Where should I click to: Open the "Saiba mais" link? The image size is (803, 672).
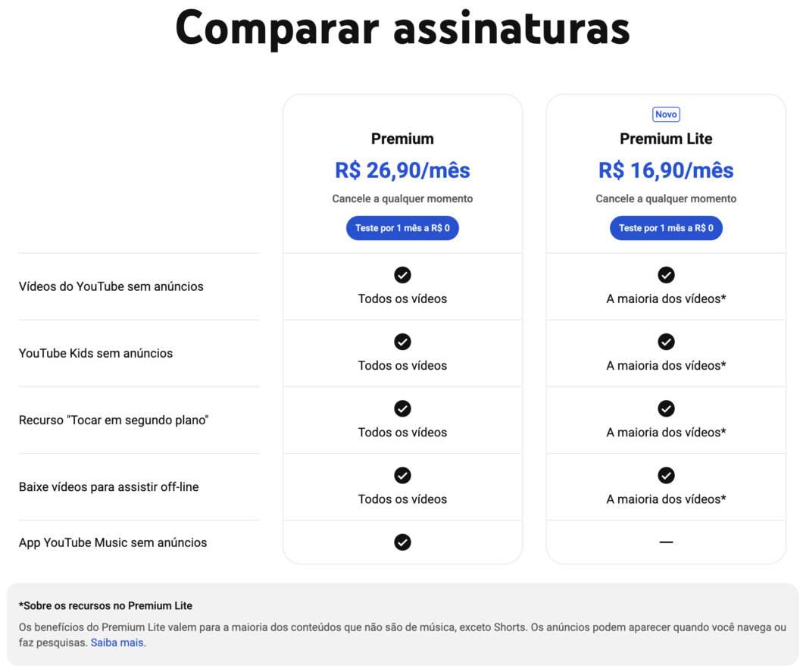point(117,641)
